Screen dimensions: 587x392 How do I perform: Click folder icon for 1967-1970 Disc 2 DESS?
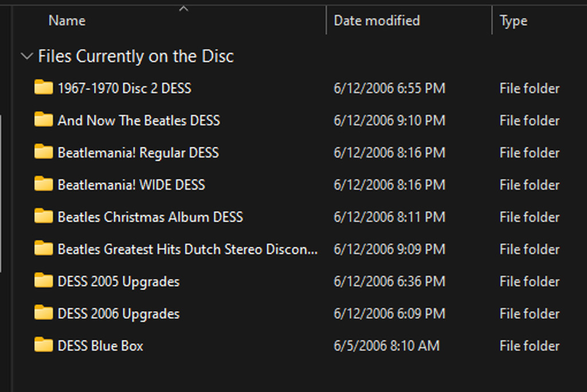pos(44,88)
